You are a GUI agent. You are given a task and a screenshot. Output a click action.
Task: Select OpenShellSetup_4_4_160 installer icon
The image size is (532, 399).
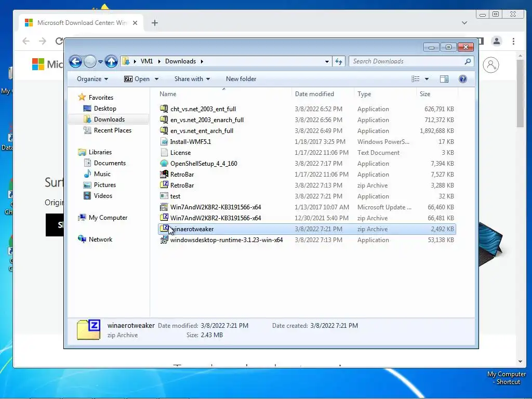164,163
